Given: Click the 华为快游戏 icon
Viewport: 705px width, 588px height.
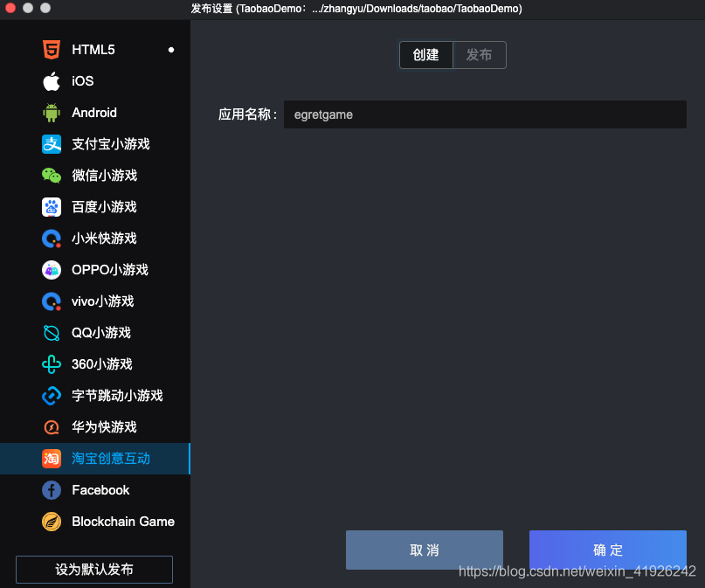Looking at the screenshot, I should tap(52, 427).
